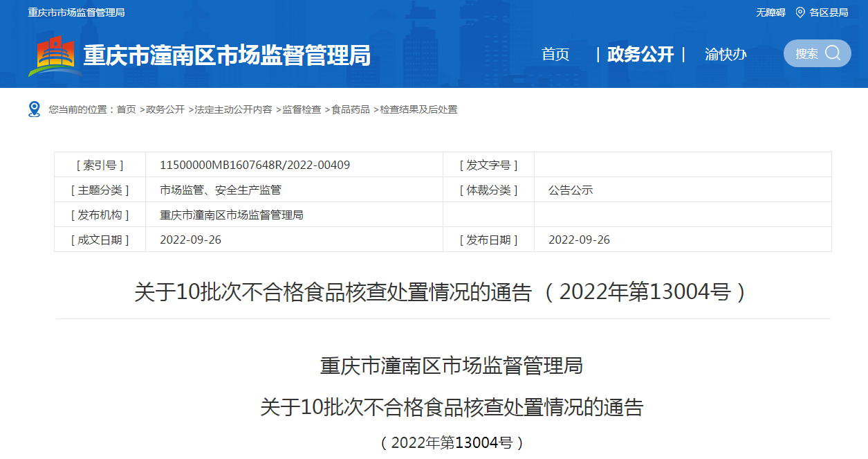
Task: Click the article headline about 10批次不合格食品
Action: click(441, 292)
